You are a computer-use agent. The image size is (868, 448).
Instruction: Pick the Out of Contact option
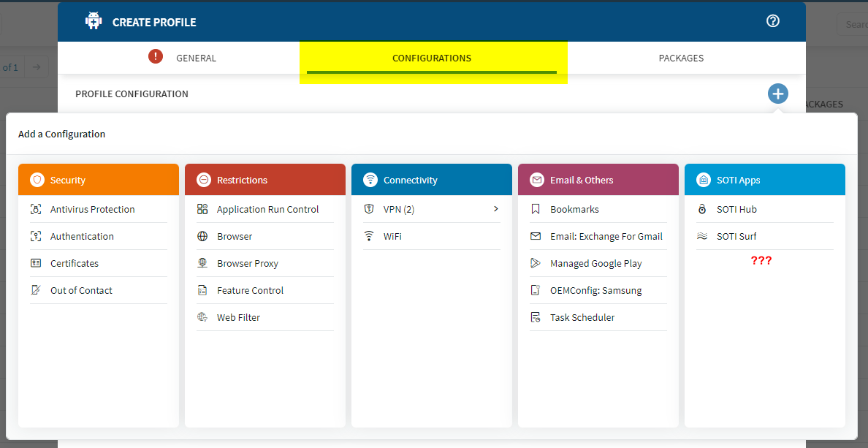pyautogui.click(x=81, y=290)
